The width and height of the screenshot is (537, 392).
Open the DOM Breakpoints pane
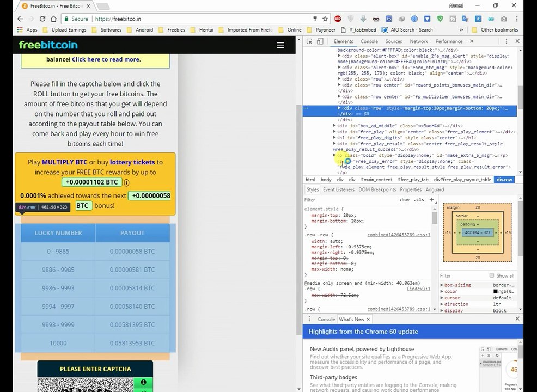377,189
